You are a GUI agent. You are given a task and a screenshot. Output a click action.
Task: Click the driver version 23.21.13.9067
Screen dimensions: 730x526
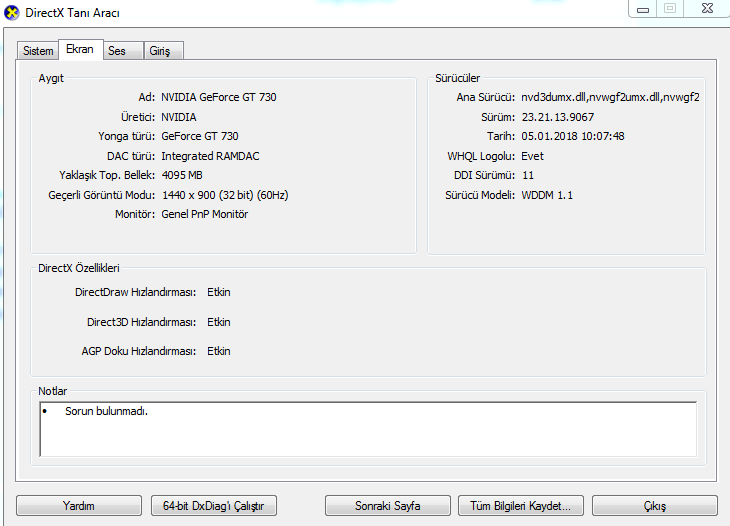[558, 117]
